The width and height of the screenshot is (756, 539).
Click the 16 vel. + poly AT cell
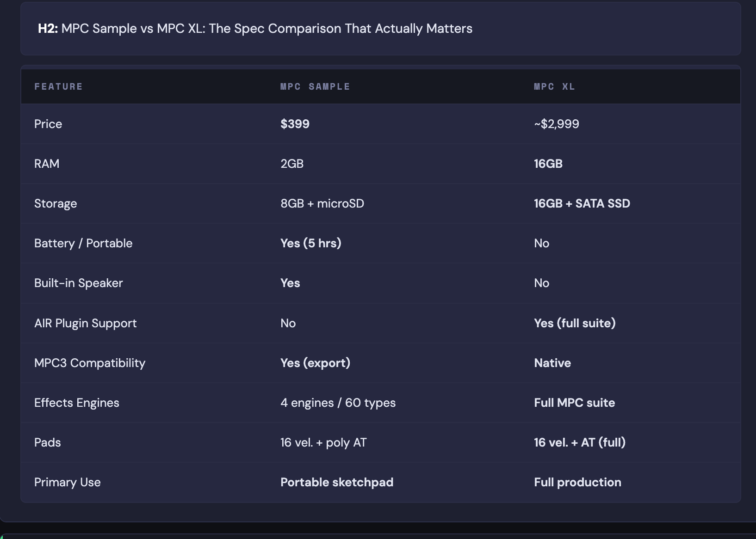click(323, 442)
